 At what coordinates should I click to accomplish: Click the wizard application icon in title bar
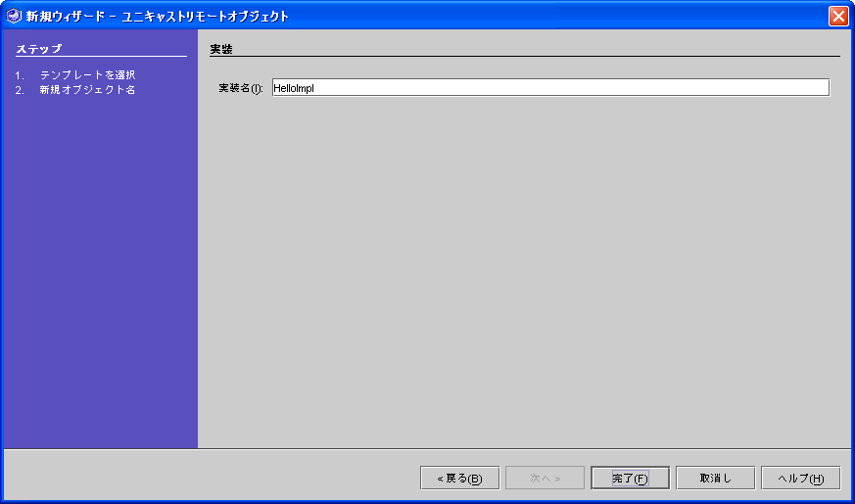(13, 16)
